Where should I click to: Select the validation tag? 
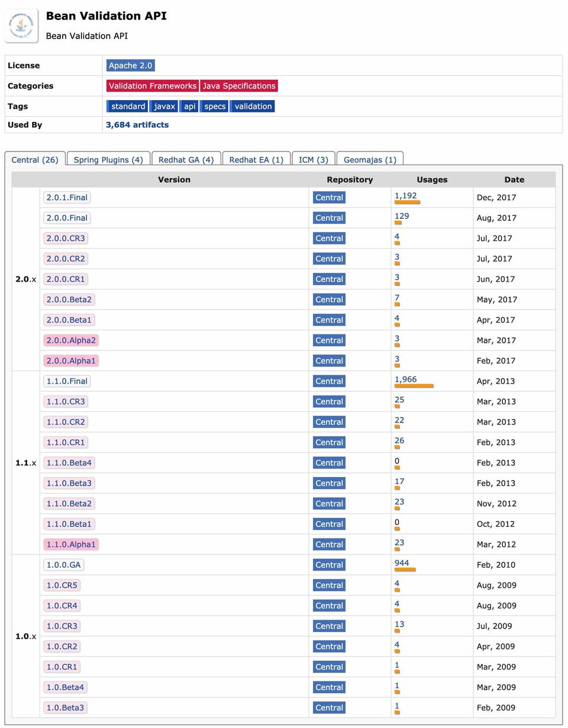pyautogui.click(x=253, y=107)
